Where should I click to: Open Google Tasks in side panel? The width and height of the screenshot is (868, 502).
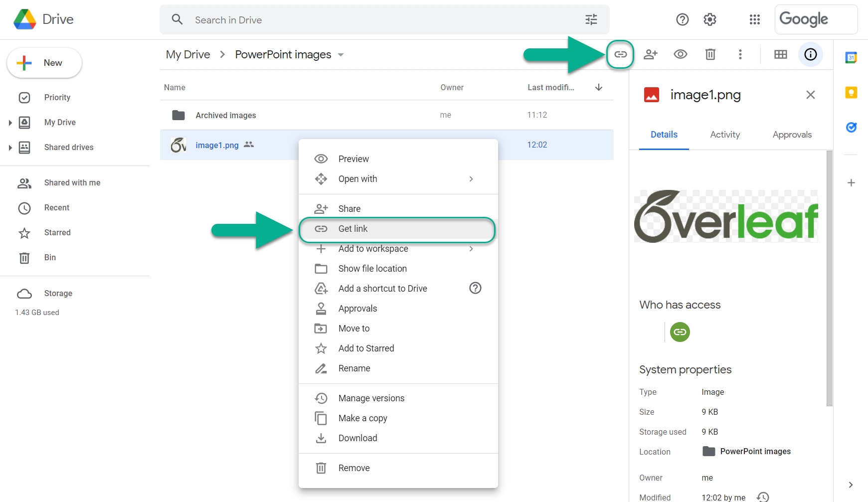tap(851, 128)
